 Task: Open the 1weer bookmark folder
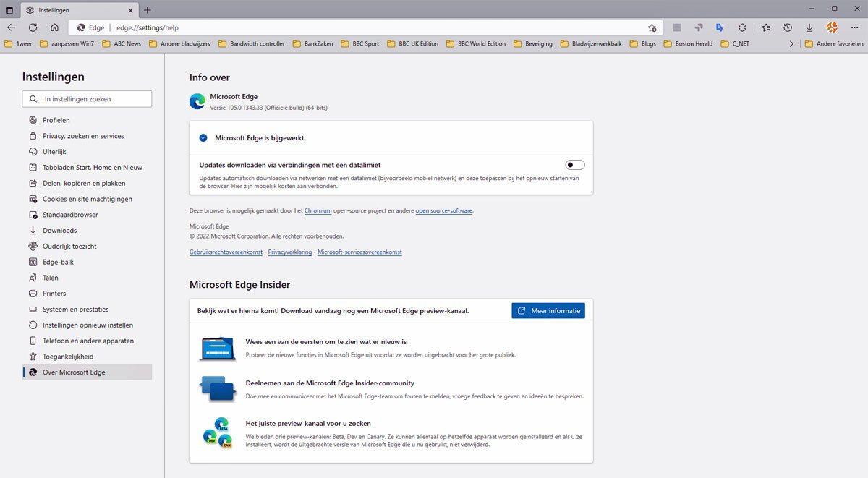tap(19, 43)
